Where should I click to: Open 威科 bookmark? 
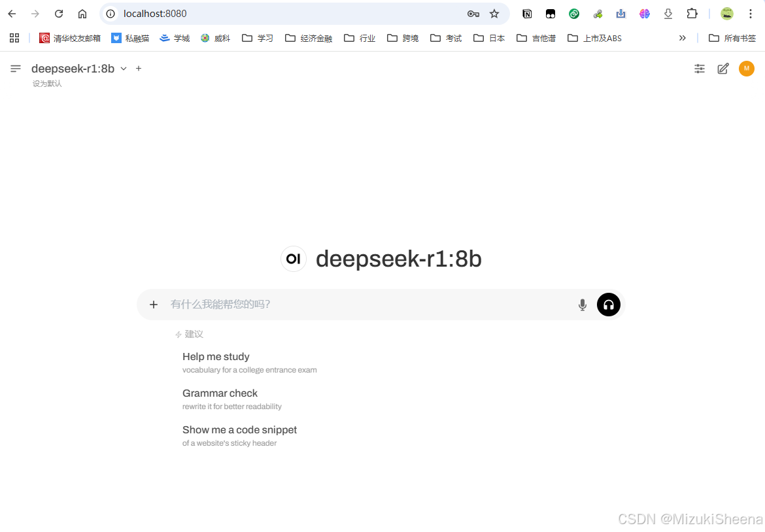click(x=215, y=38)
